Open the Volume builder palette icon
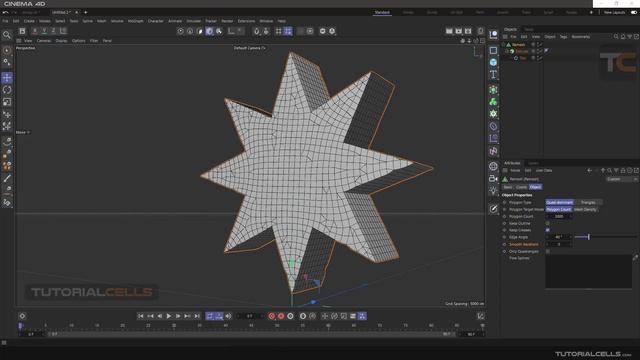This screenshot has height=360, width=640. tap(493, 114)
